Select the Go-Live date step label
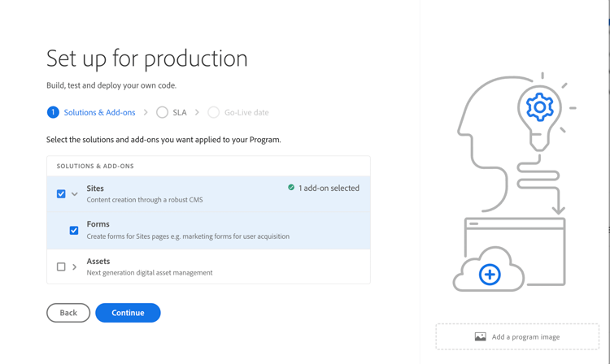This screenshot has height=364, width=610. (246, 112)
